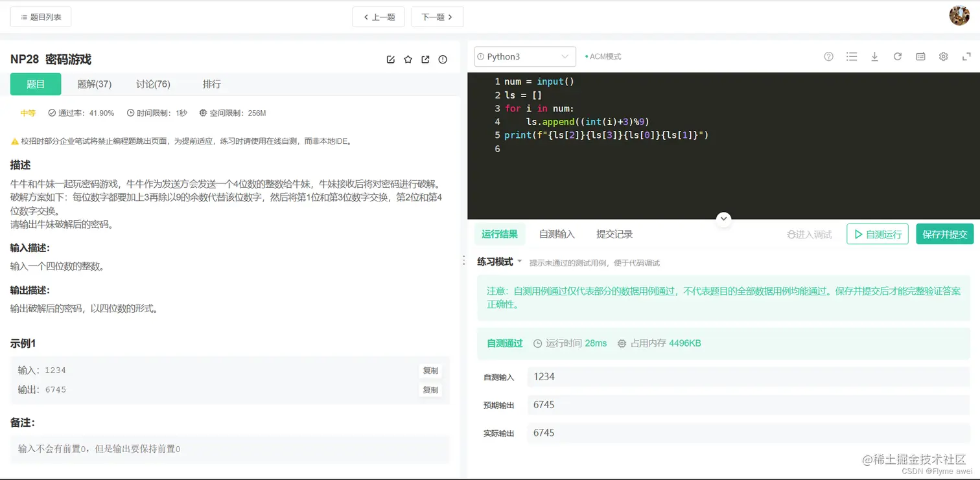Viewport: 980px width, 480px height.
Task: Open the edit note icon next to problem title
Action: pos(391,59)
